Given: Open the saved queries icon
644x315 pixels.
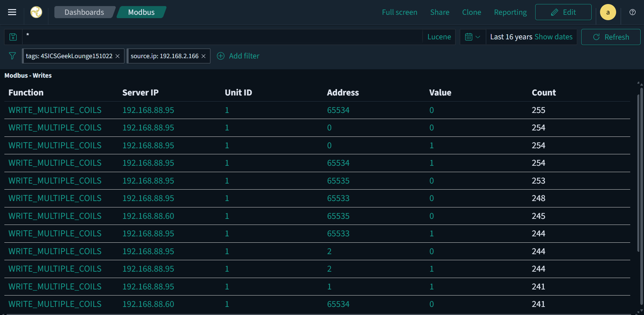Looking at the screenshot, I should click(13, 37).
